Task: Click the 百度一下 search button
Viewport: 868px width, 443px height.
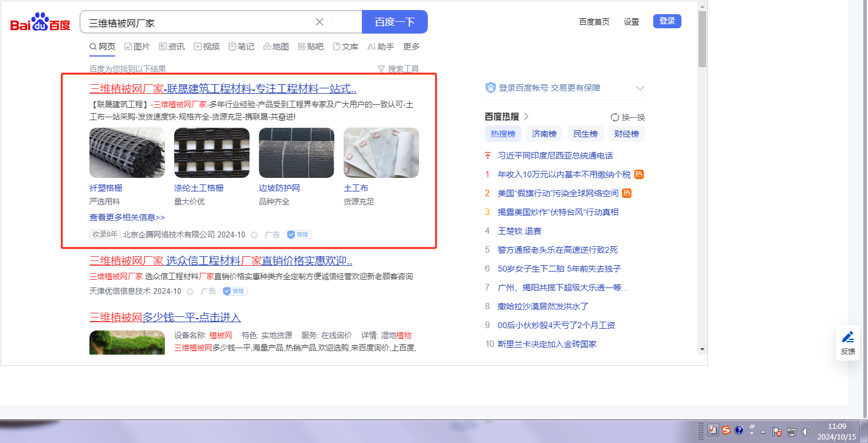Action: (x=395, y=22)
